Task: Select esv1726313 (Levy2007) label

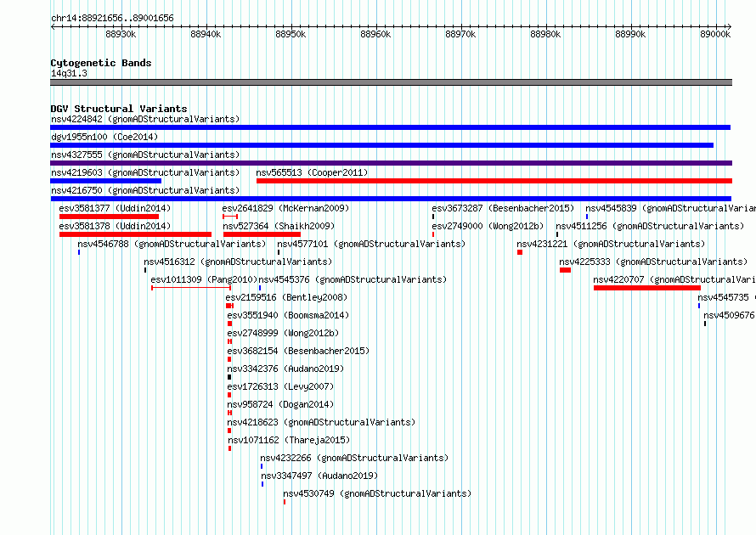Action: 280,386
